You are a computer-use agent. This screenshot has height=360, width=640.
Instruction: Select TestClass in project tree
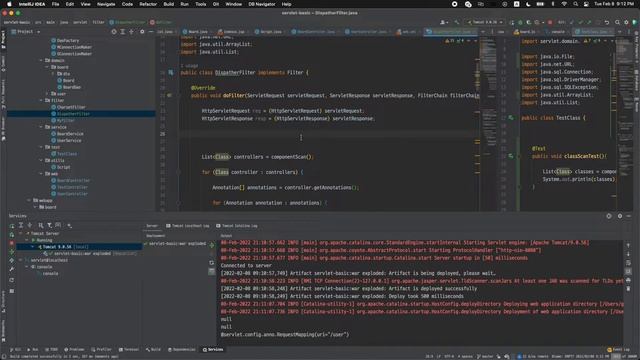64,154
